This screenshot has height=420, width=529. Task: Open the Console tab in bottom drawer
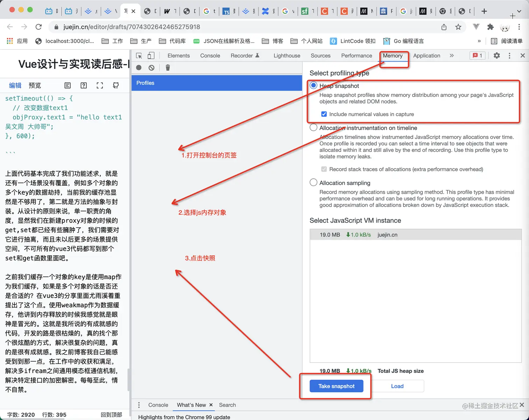(x=158, y=405)
